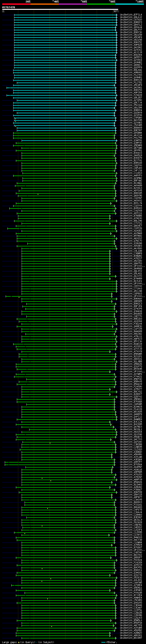Select label UniRef100_P36204

131,324
